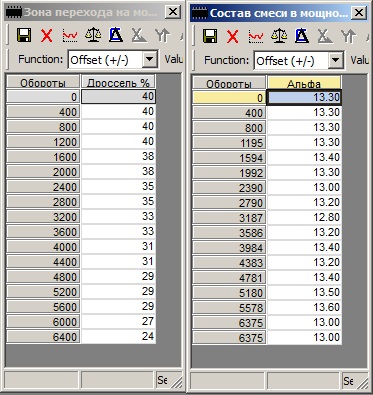Screen dimensions: 373x395
Task: Click row header 2800 in Зона перехода table
Action: (43, 202)
